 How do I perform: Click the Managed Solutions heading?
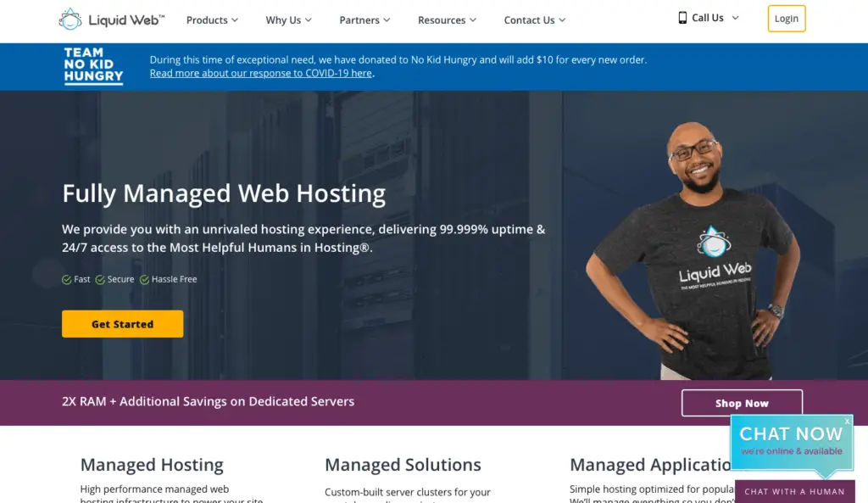pyautogui.click(x=403, y=465)
